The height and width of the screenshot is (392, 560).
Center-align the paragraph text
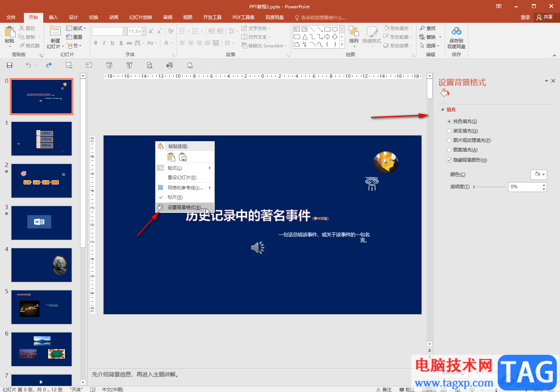[x=191, y=43]
